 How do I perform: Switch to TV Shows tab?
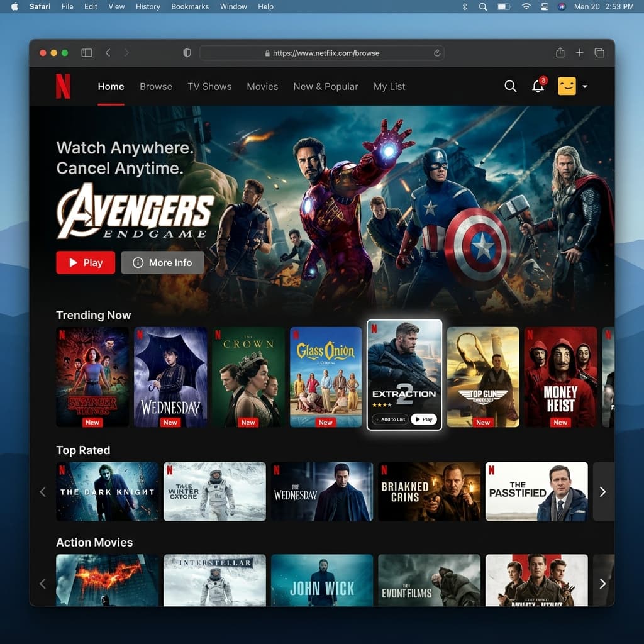209,87
